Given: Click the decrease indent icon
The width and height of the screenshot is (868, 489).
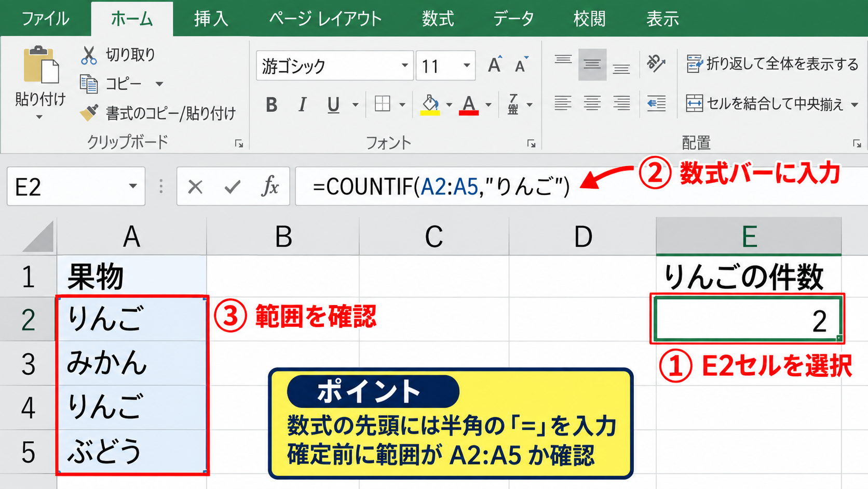Looking at the screenshot, I should point(656,103).
